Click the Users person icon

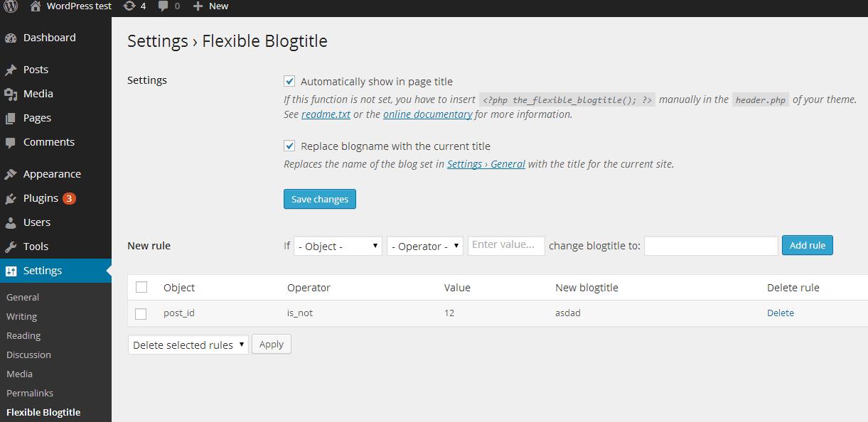pyautogui.click(x=11, y=223)
